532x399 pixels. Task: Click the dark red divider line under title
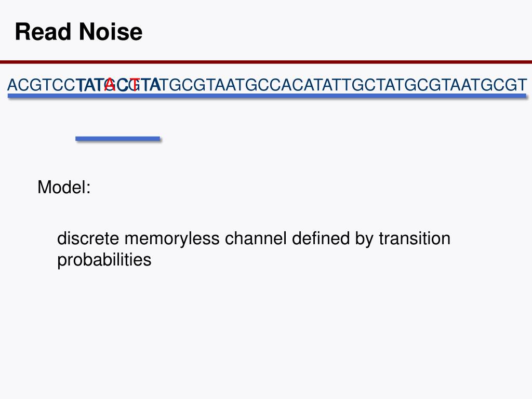266,62
